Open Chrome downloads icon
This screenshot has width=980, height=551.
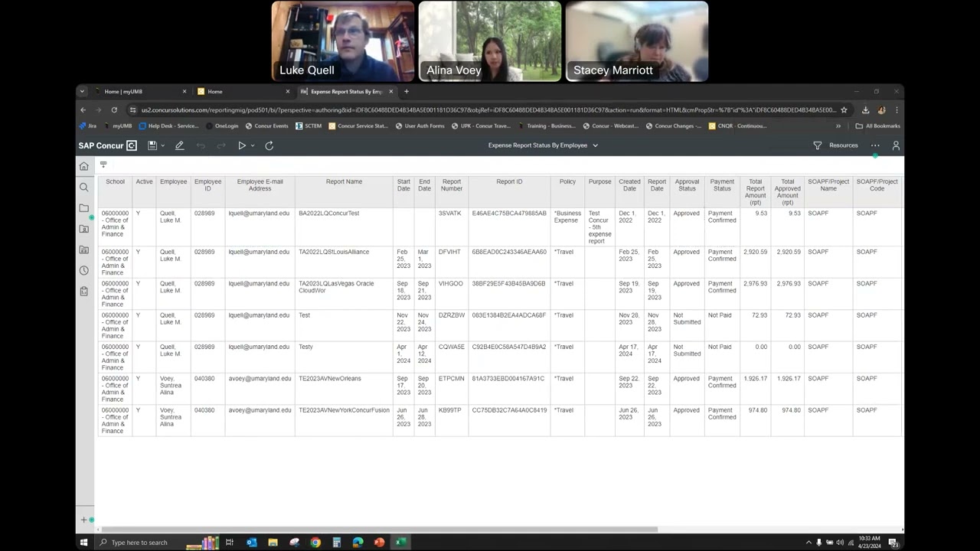pos(865,110)
